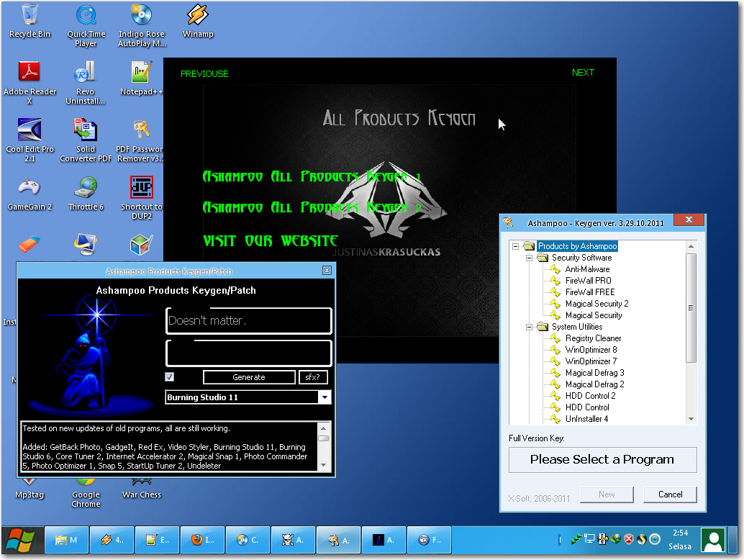
Task: Select the Cool Edit Pro 2.1 icon
Action: click(x=30, y=140)
